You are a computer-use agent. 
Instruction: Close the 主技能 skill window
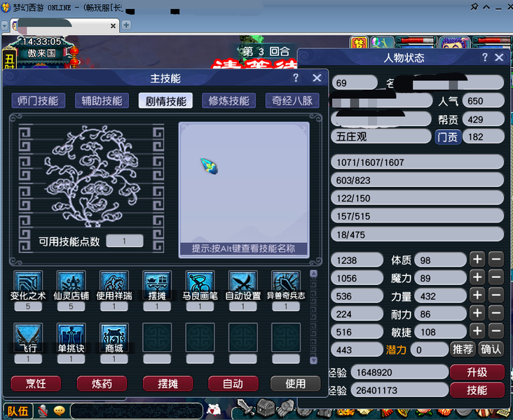tap(317, 78)
